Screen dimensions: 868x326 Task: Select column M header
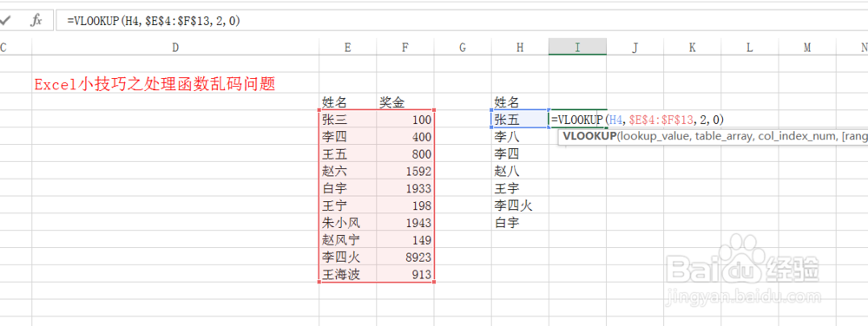807,48
